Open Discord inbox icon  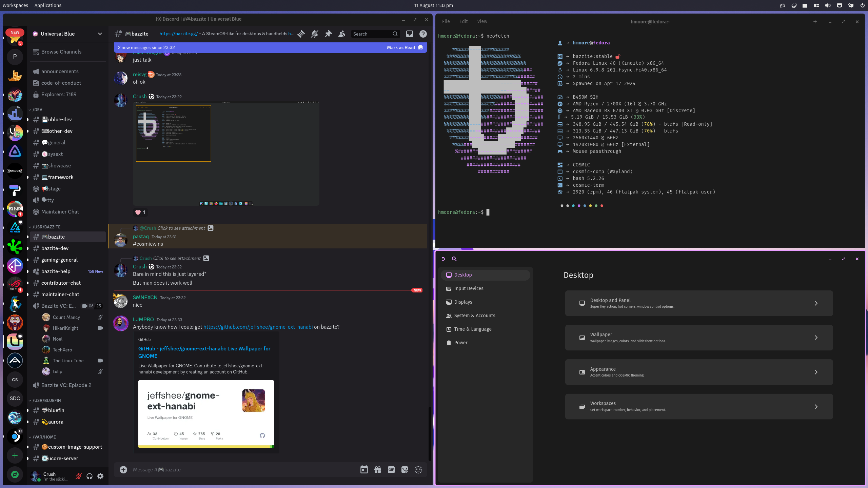410,34
